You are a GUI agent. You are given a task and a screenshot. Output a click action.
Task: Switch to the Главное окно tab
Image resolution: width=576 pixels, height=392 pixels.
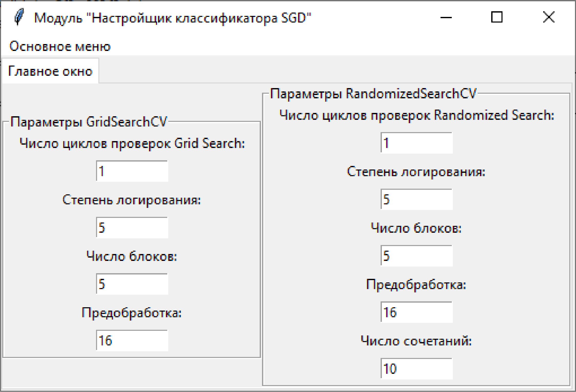[50, 71]
